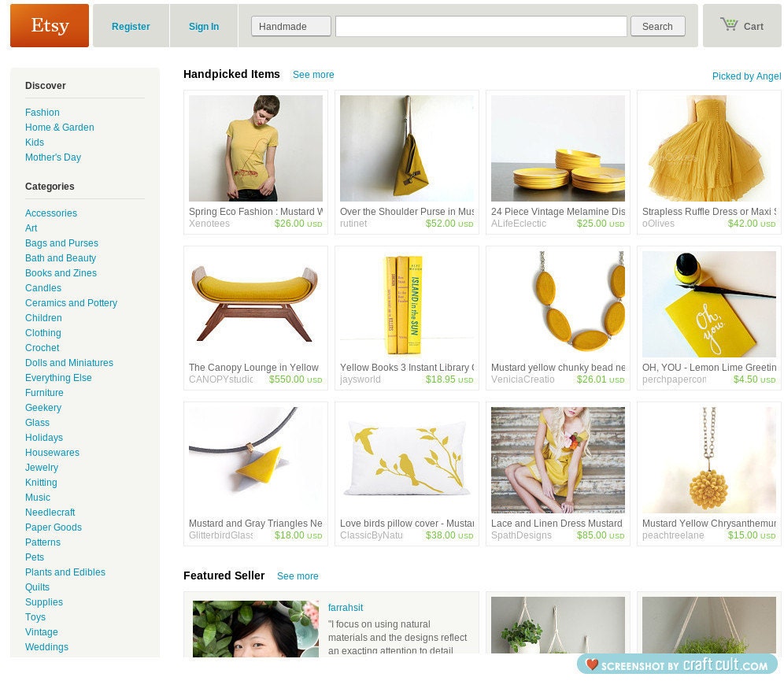Open See more next to Handpicked Items
The height and width of the screenshot is (681, 784).
[x=313, y=75]
